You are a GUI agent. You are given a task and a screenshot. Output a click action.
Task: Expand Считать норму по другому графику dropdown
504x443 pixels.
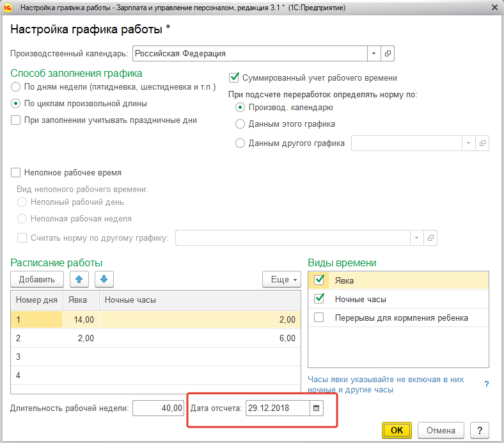tap(416, 238)
